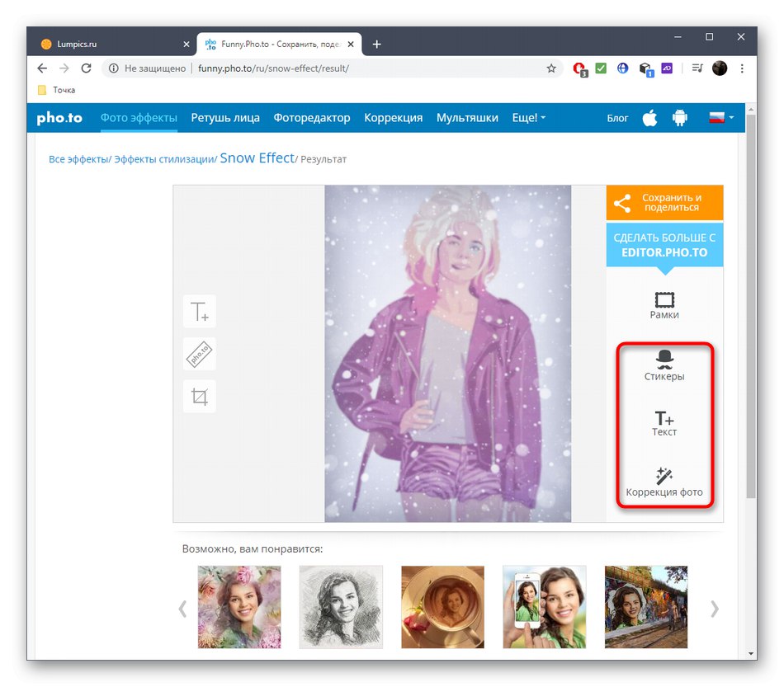The width and height of the screenshot is (784, 687).
Task: Open the Стикеры stickers tool
Action: [x=664, y=366]
